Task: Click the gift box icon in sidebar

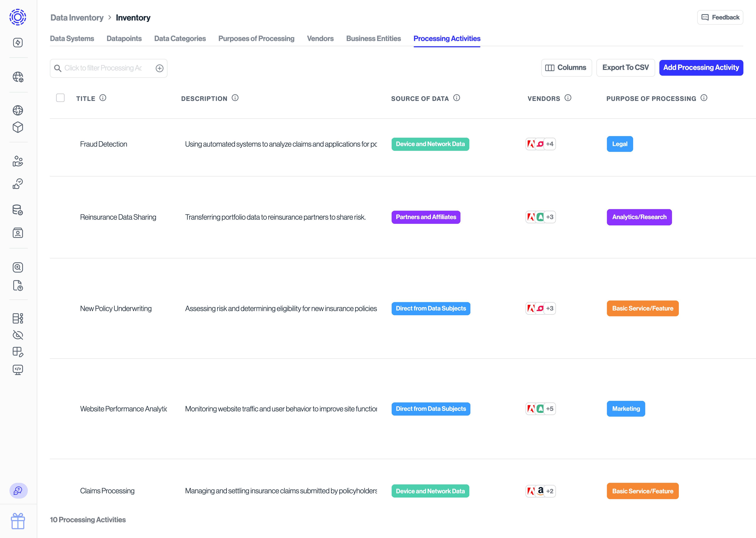Action: (x=18, y=521)
